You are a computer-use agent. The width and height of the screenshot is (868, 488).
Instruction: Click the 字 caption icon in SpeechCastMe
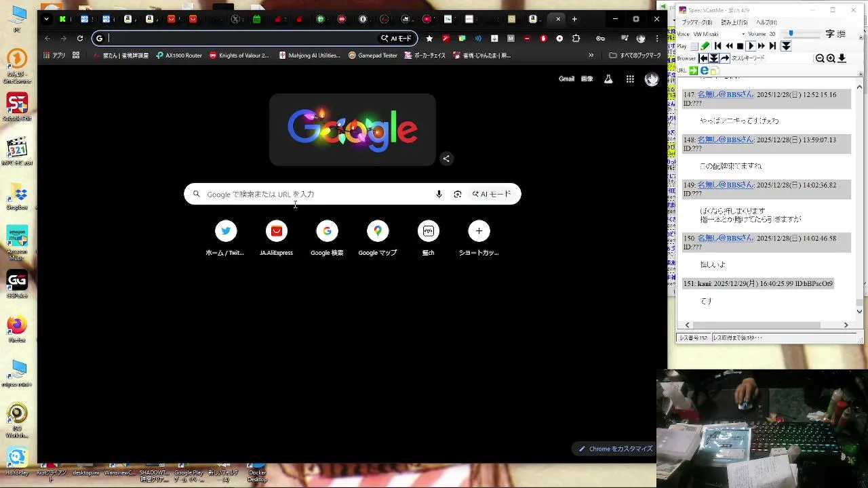click(830, 34)
